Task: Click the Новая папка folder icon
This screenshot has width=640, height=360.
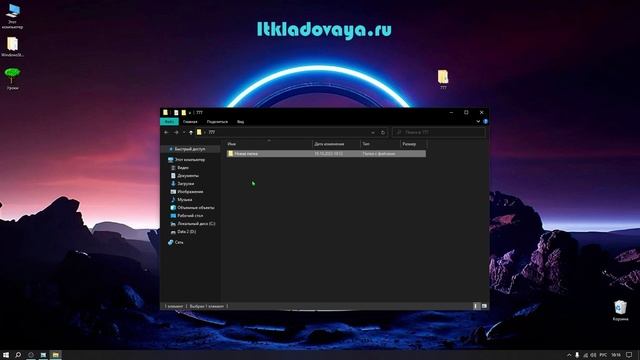Action: coord(231,154)
